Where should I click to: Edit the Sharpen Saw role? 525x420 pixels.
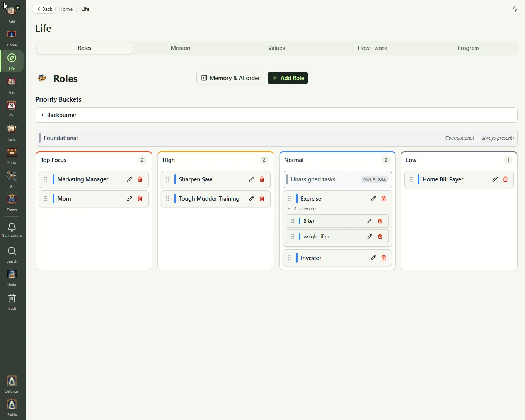[x=251, y=179]
